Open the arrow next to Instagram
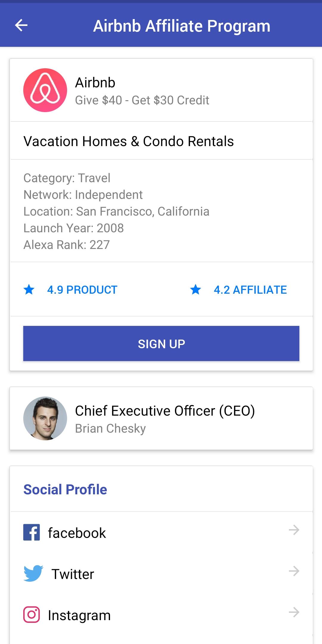This screenshot has width=322, height=644. coord(294,612)
